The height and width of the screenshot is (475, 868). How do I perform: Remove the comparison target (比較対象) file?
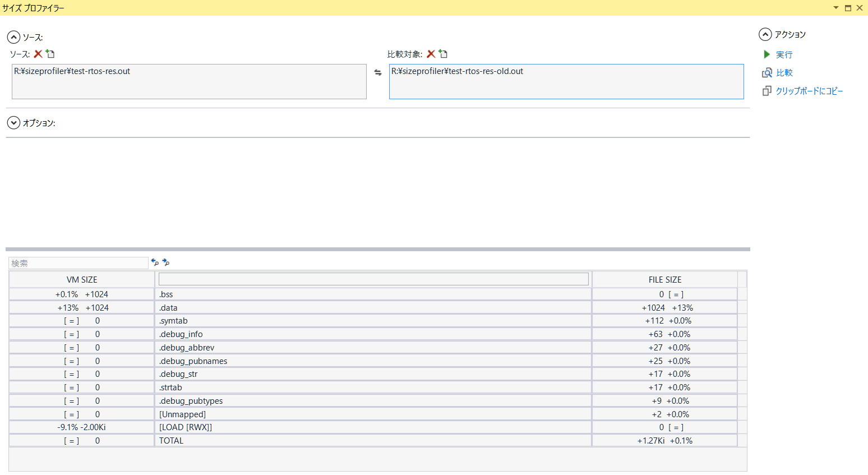point(431,54)
